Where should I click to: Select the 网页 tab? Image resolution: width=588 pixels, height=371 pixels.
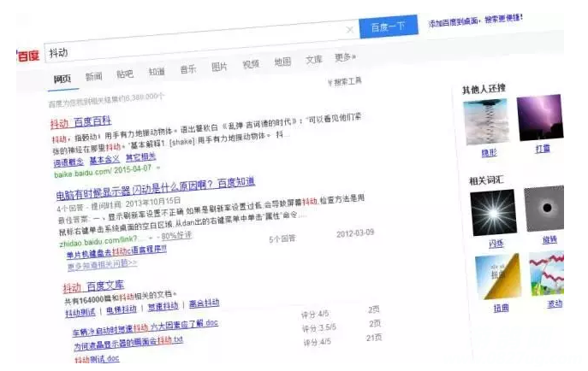[62, 79]
